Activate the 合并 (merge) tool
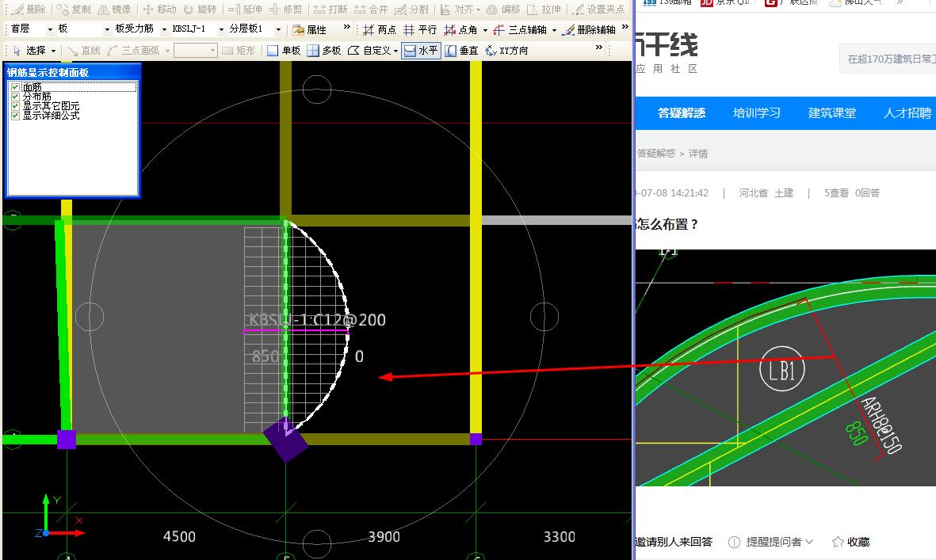Viewport: 936px width, 560px height. tap(371, 10)
